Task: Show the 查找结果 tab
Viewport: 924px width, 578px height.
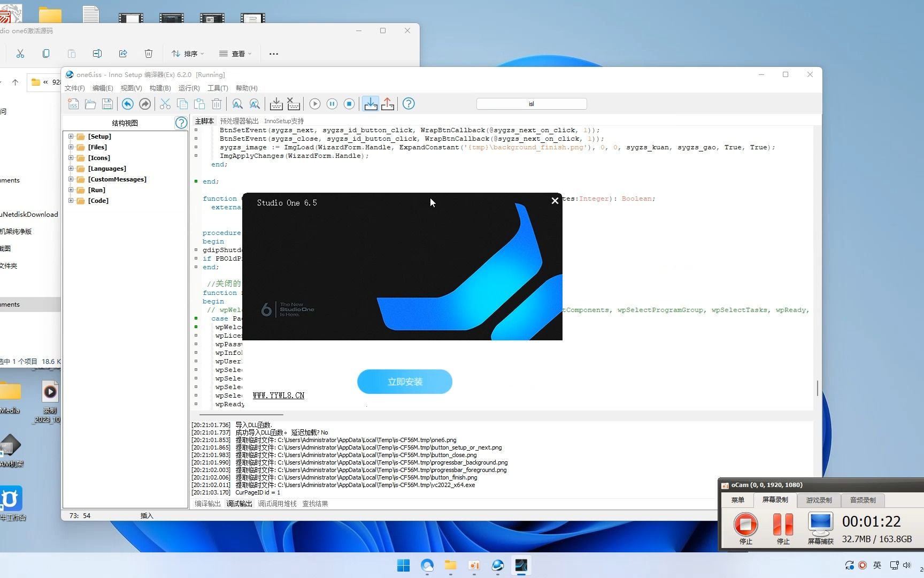Action: click(315, 504)
